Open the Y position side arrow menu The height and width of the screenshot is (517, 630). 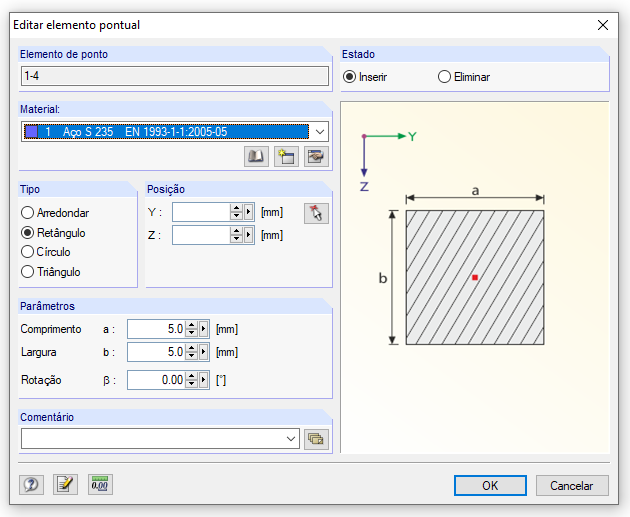tap(248, 212)
